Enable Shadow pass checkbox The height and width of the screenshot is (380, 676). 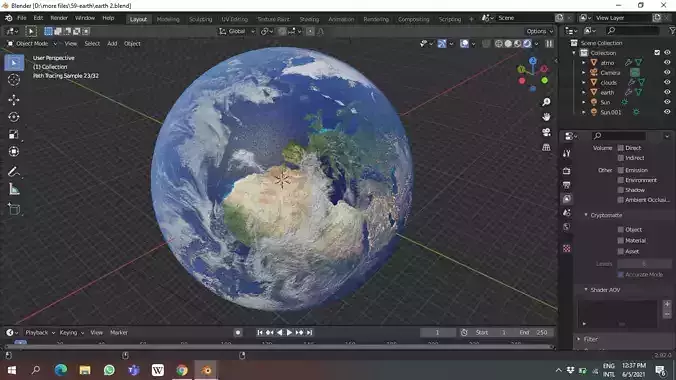pyautogui.click(x=620, y=190)
